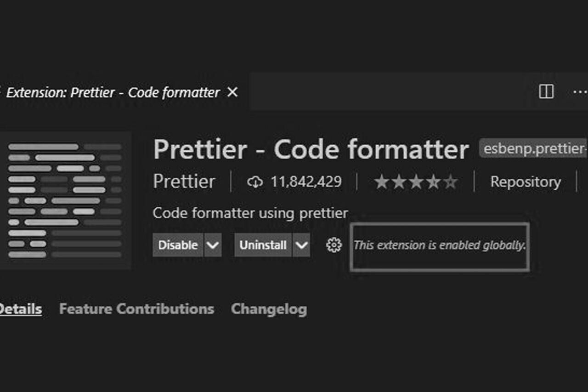Open the Repository link

tap(526, 182)
